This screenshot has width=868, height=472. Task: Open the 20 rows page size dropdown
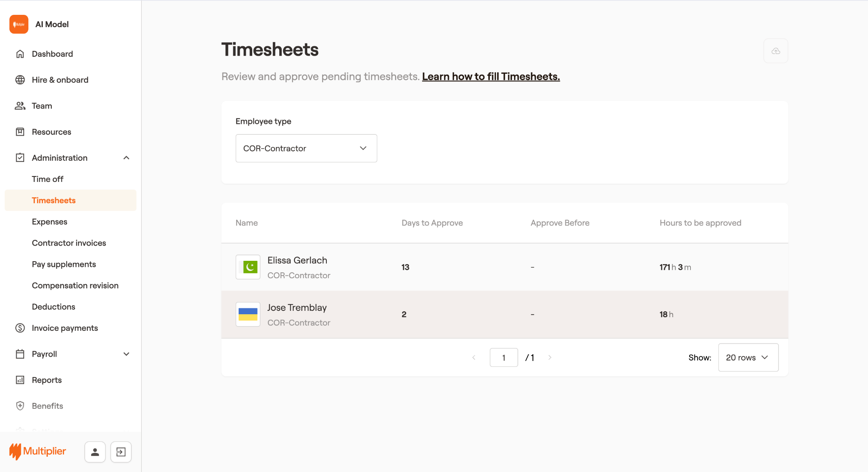tap(748, 357)
